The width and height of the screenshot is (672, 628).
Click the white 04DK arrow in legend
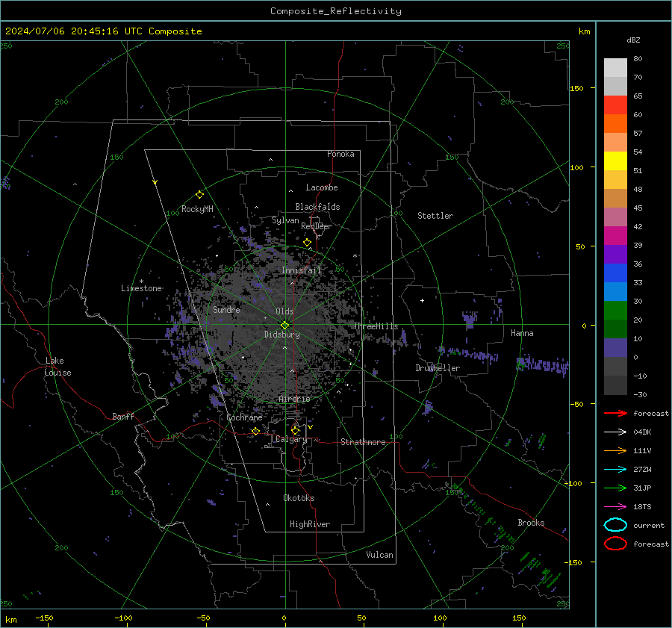pyautogui.click(x=615, y=432)
